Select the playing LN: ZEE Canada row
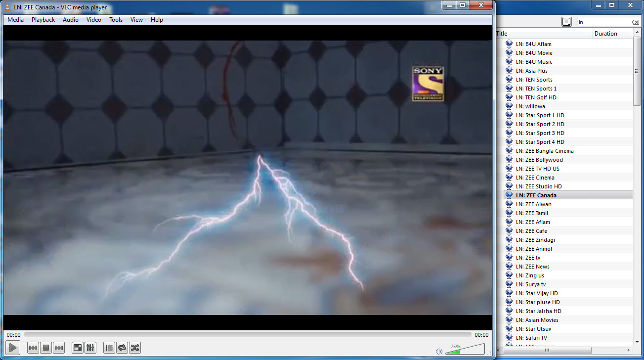Viewport: 644px width, 360px height. click(568, 195)
